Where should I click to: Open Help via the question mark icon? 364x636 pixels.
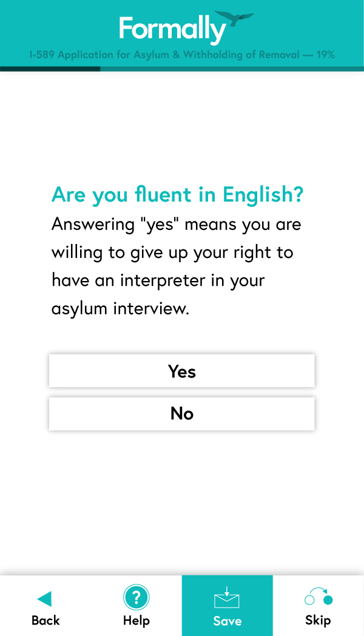pos(136,598)
